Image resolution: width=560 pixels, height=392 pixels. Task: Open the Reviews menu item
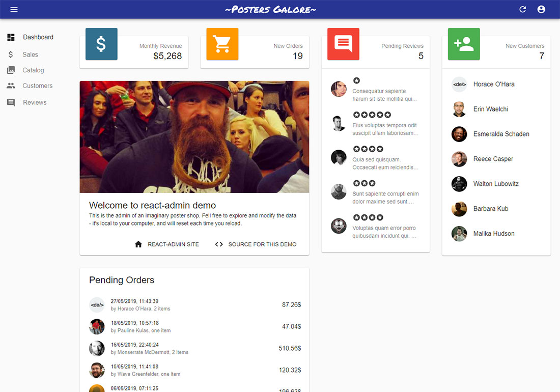tap(35, 102)
